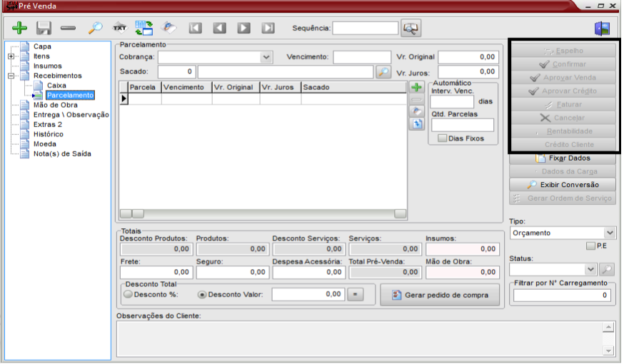Image resolution: width=624 pixels, height=364 pixels.
Task: Click the Sacado column header in grid
Action: (x=354, y=87)
